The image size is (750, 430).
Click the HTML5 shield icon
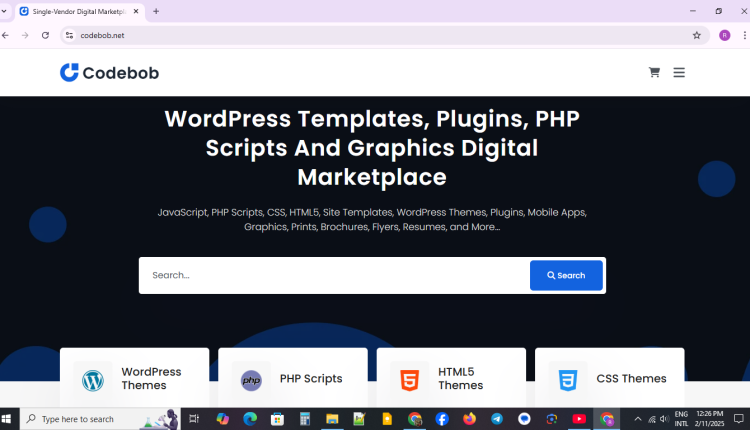tap(409, 381)
